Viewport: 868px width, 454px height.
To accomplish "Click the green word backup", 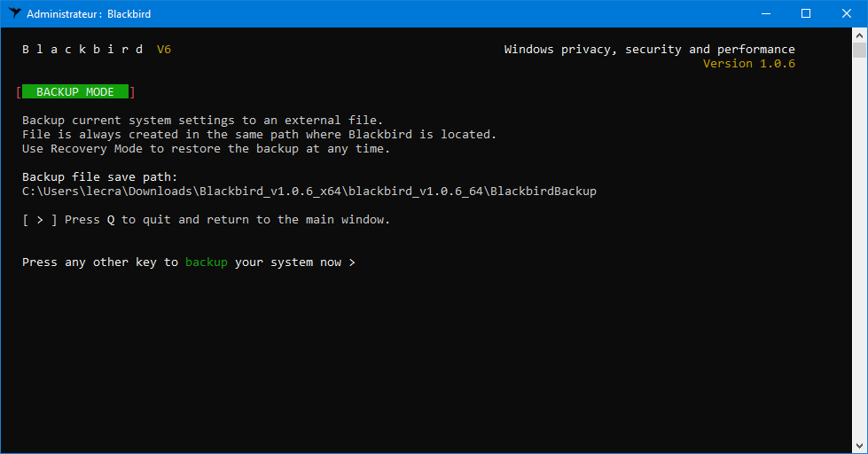I will pyautogui.click(x=207, y=262).
